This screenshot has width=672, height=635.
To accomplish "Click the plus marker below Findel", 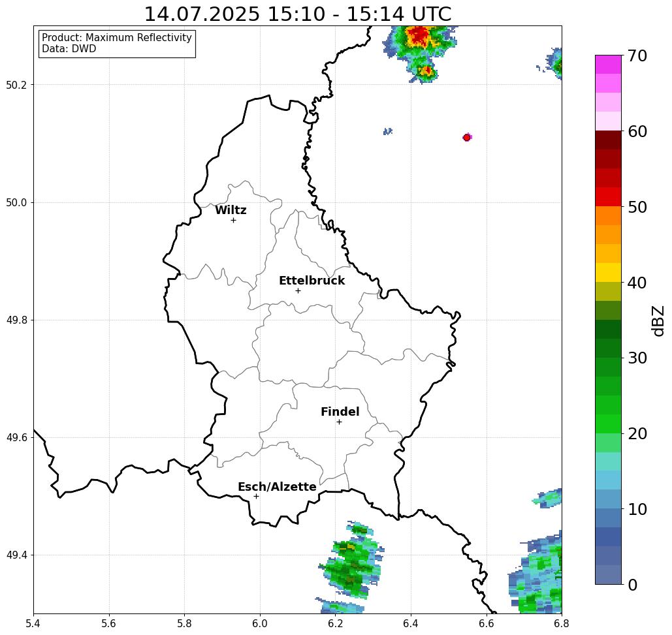I will pos(339,422).
